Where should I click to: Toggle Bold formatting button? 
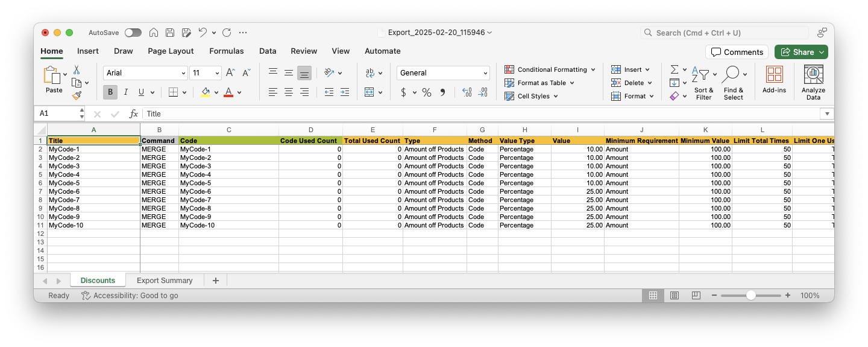pos(110,92)
